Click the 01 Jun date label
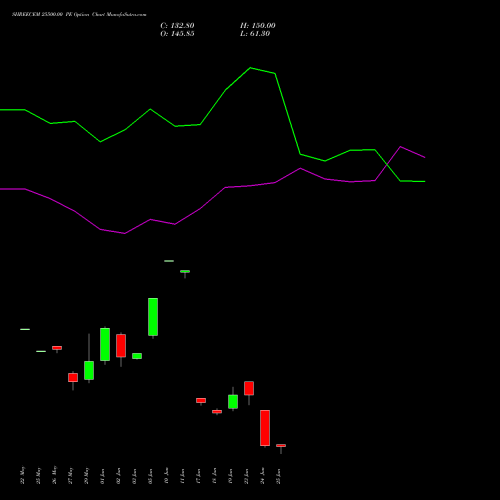This screenshot has height=500, width=500. (x=102, y=476)
